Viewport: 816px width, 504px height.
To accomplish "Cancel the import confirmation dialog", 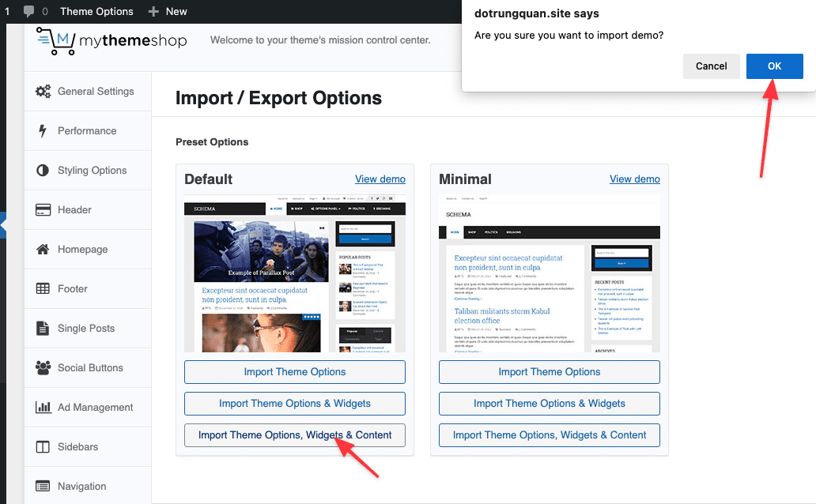I will pos(711,66).
